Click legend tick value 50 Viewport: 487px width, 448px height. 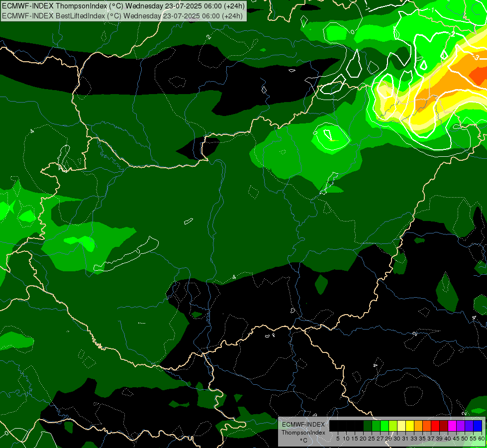[x=465, y=439]
